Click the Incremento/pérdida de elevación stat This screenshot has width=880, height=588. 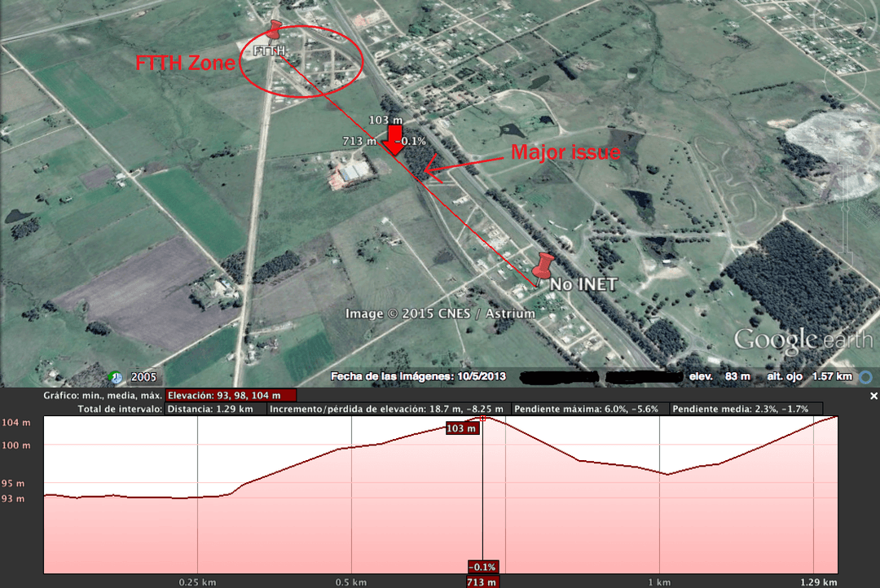[388, 409]
